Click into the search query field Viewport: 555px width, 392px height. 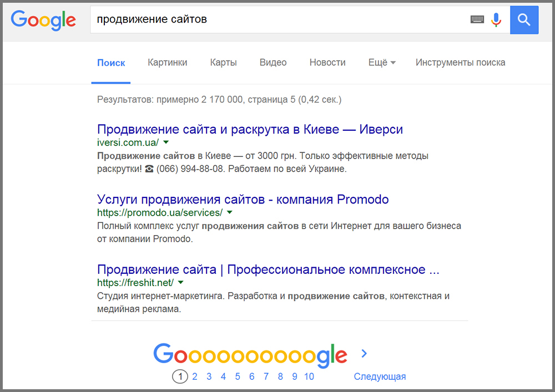point(277,20)
